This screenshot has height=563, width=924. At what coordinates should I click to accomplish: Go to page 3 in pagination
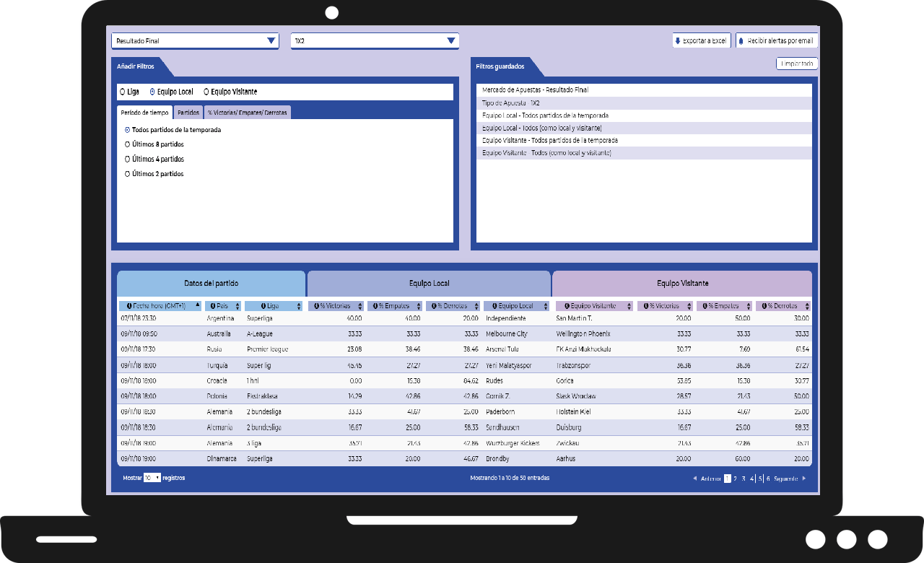[744, 478]
